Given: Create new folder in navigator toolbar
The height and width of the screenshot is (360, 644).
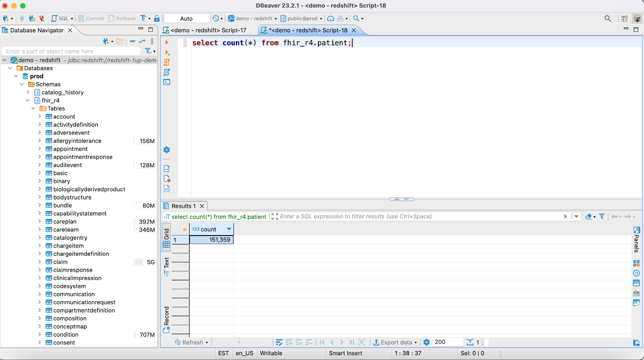Looking at the screenshot, I should (x=120, y=41).
